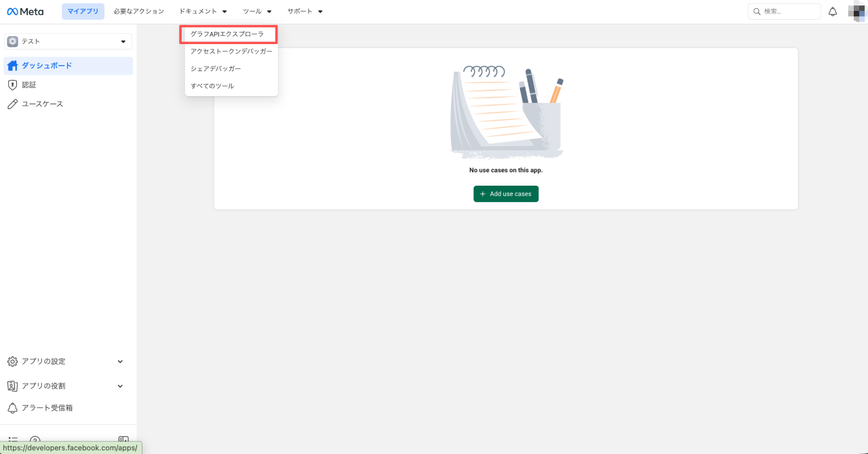Click the ユースケース pencil icon
This screenshot has height=454, width=868.
click(12, 104)
